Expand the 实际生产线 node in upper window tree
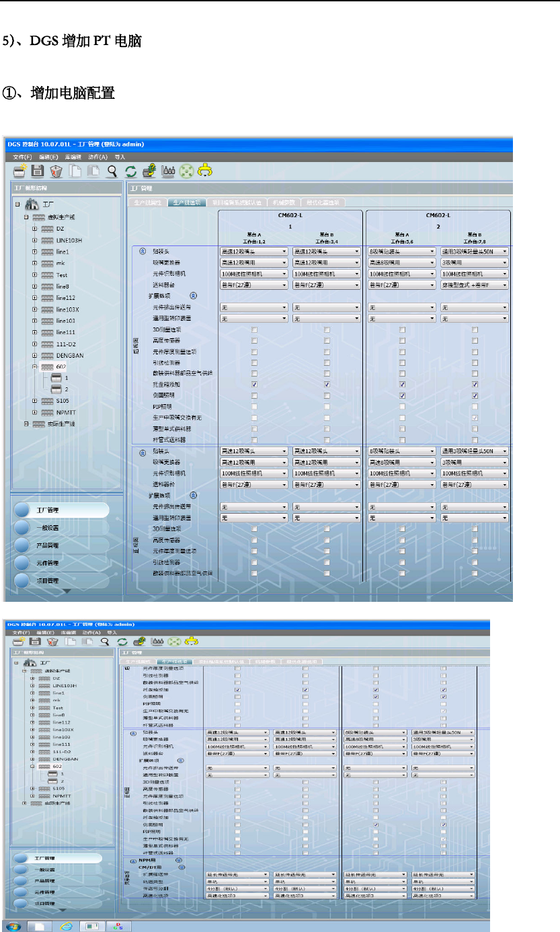Image resolution: width=560 pixels, height=932 pixels. coord(26,424)
